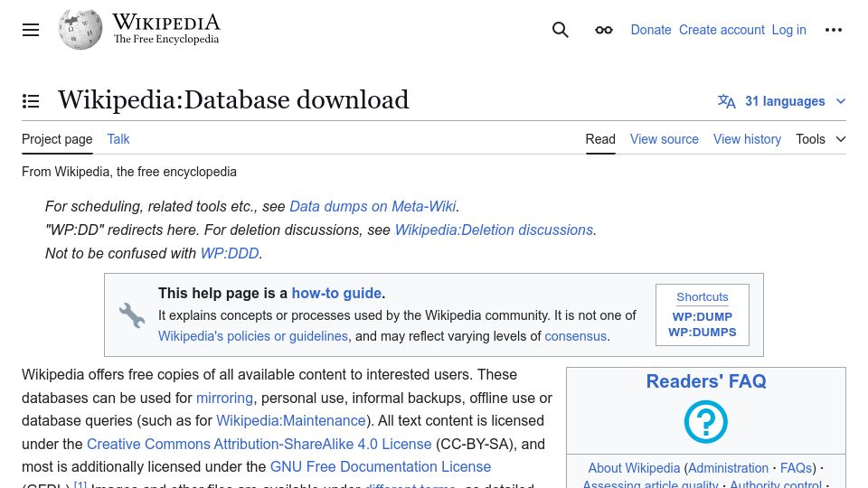Viewport: 868px width, 488px height.
Task: Open the personal tools ellipsis menu
Action: 833,30
